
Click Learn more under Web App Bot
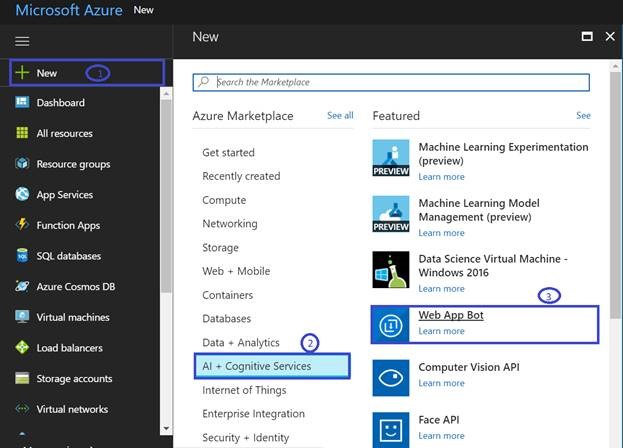(441, 331)
